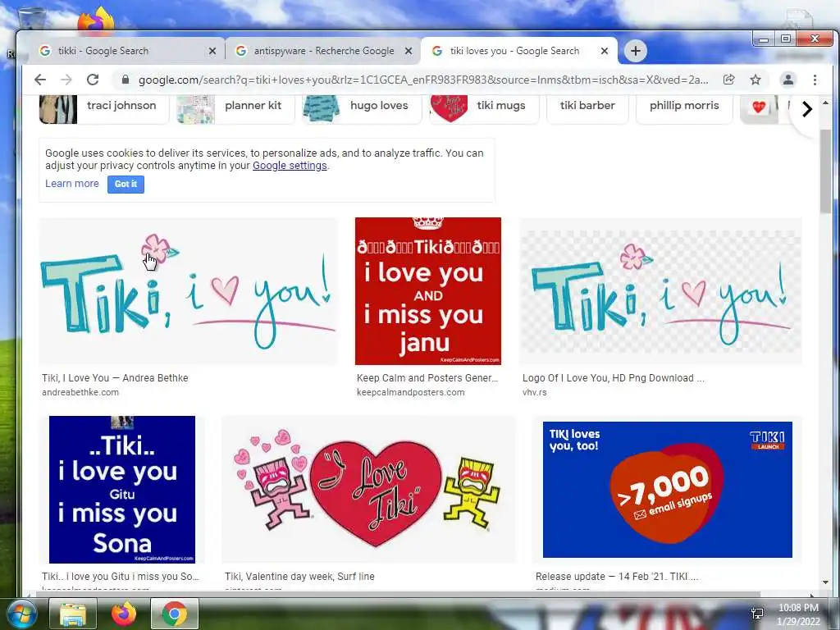840x630 pixels.
Task: Click 'Release update — 14 Feb '21. TIKI' caption
Action: coord(617,577)
